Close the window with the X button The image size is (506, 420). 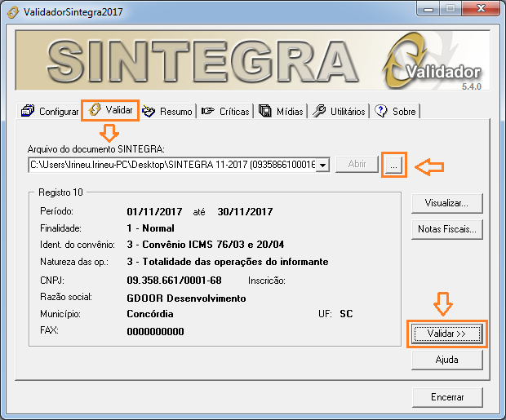[x=481, y=9]
